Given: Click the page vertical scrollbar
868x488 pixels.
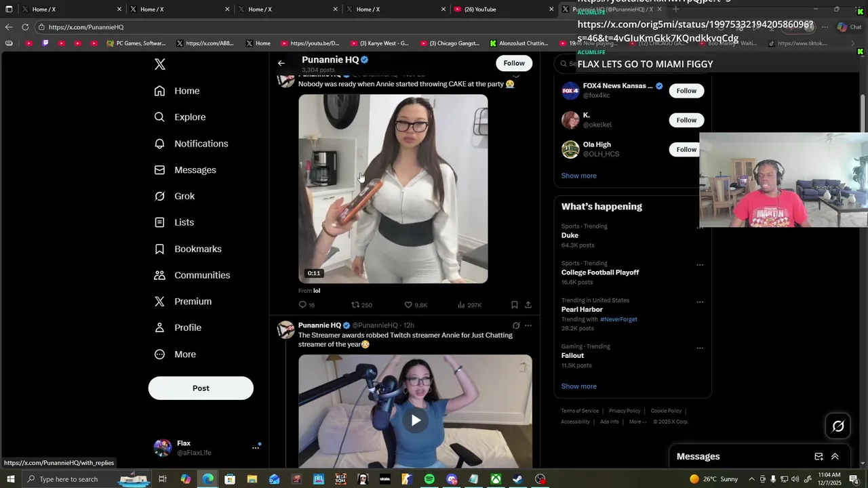Looking at the screenshot, I should [x=863, y=112].
